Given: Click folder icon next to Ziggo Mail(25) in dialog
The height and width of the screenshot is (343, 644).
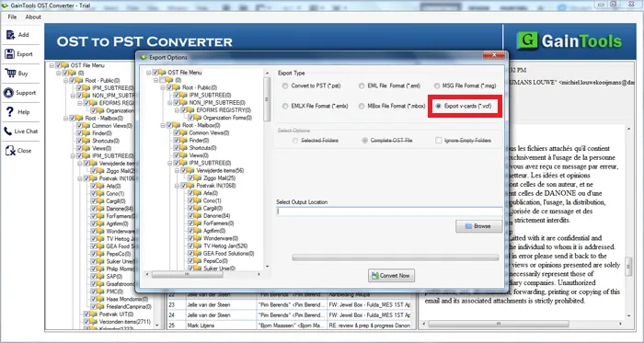Looking at the screenshot, I should pos(199,178).
